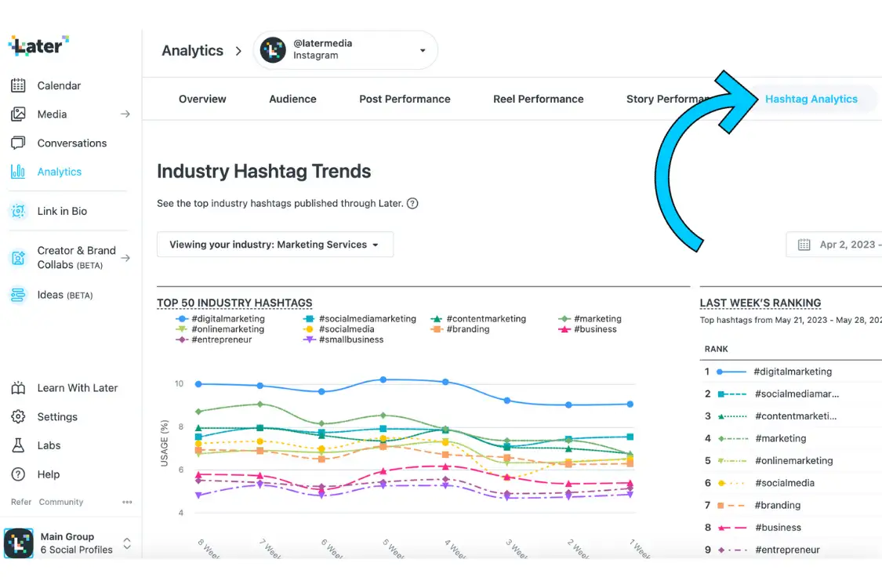Viewport: 882px width, 588px height.
Task: Click the Help question mark icon
Action: (x=18, y=474)
